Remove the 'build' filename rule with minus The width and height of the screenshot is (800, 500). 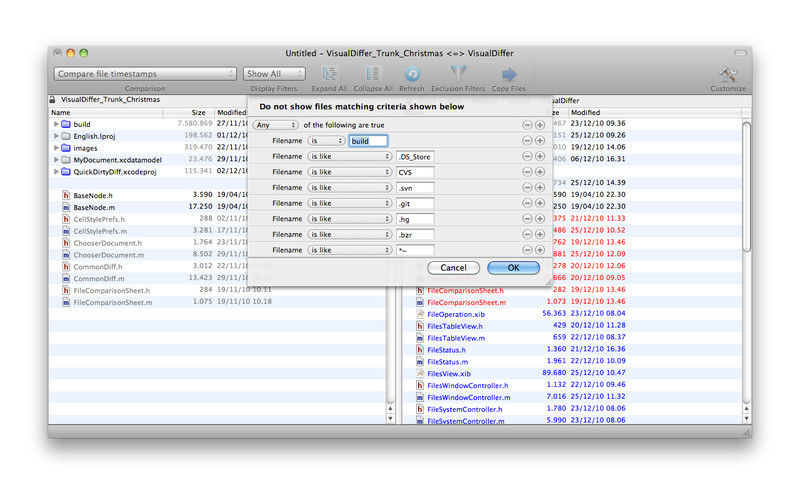528,141
